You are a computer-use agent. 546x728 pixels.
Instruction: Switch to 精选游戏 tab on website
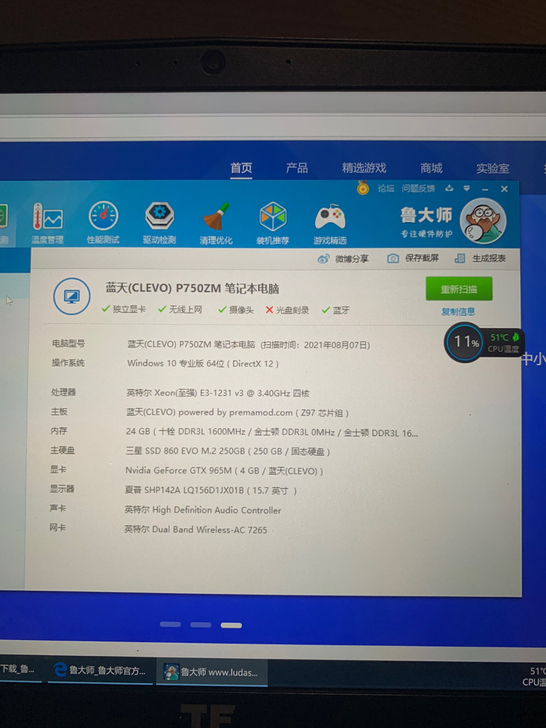point(364,168)
